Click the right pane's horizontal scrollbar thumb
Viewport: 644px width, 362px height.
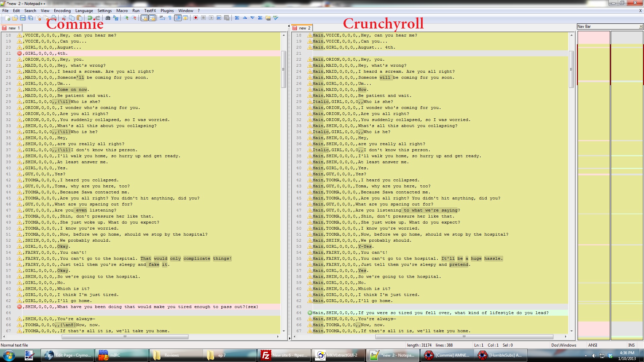[464, 337]
